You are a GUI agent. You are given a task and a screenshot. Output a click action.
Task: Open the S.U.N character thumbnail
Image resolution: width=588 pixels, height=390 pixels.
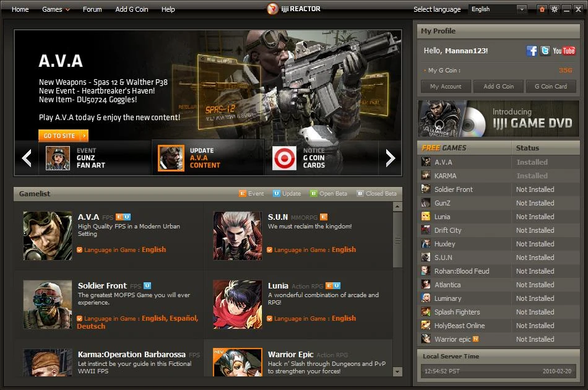tap(238, 236)
